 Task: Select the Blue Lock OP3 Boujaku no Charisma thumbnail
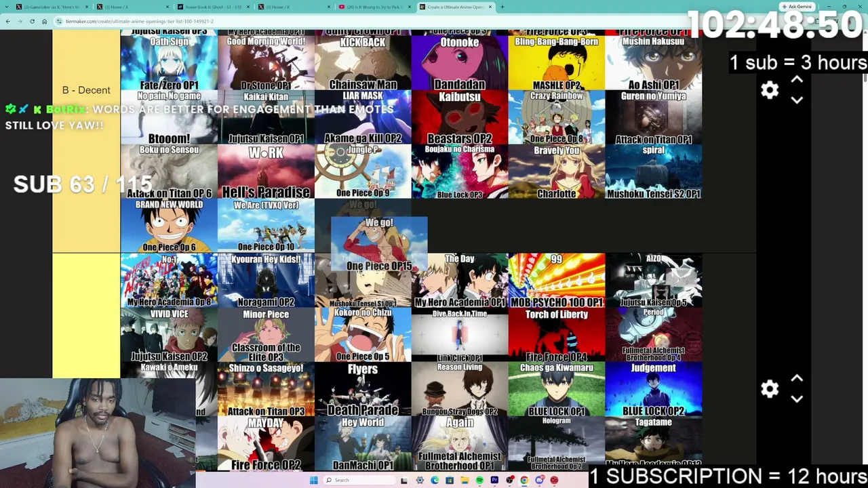point(460,171)
